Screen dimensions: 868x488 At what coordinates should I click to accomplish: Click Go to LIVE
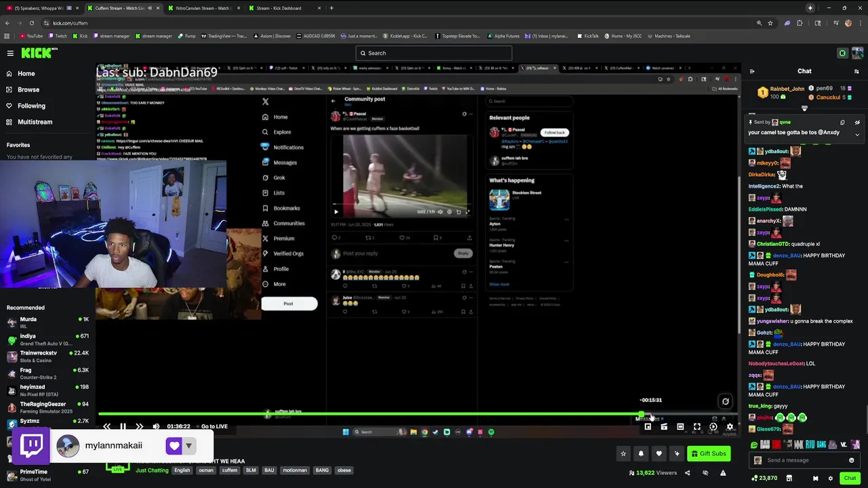coord(214,426)
